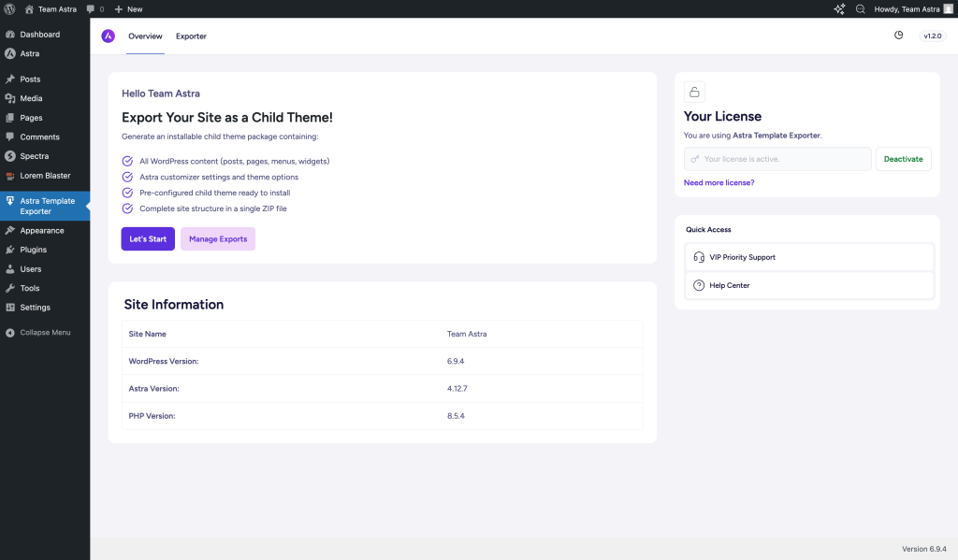The height and width of the screenshot is (560, 958).
Task: Click the unlocked padlock license icon
Action: click(x=694, y=92)
